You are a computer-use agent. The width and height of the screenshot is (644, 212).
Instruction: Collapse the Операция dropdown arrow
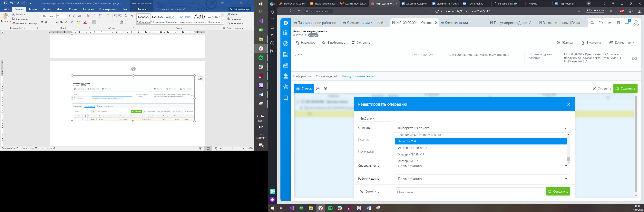[x=565, y=128]
